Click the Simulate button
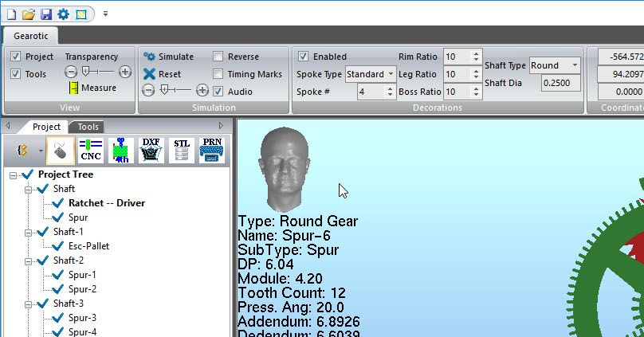 pyautogui.click(x=168, y=57)
